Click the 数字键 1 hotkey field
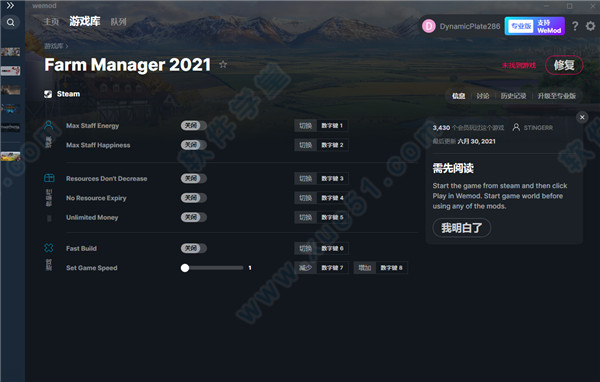600x382 pixels. pyautogui.click(x=332, y=126)
